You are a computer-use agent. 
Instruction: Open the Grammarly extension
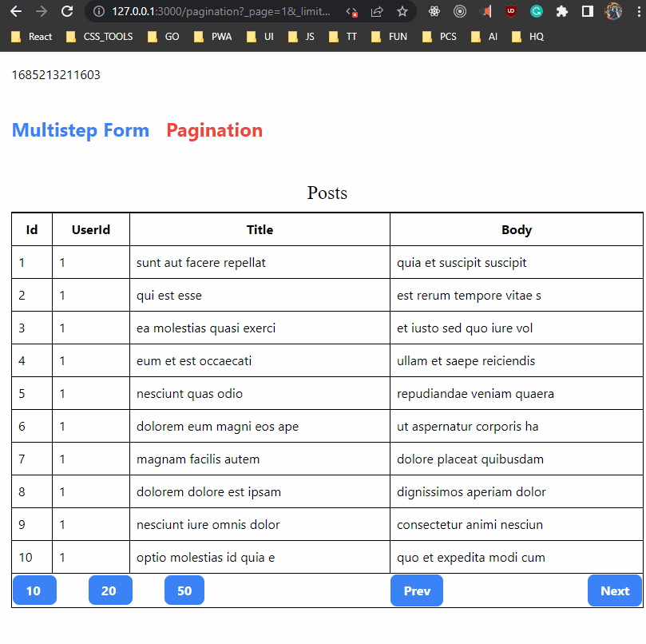point(537,12)
